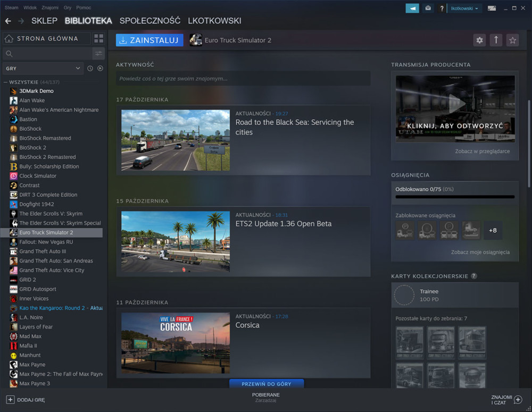Open the GRY category dropdown
The height and width of the screenshot is (412, 532).
tap(43, 68)
